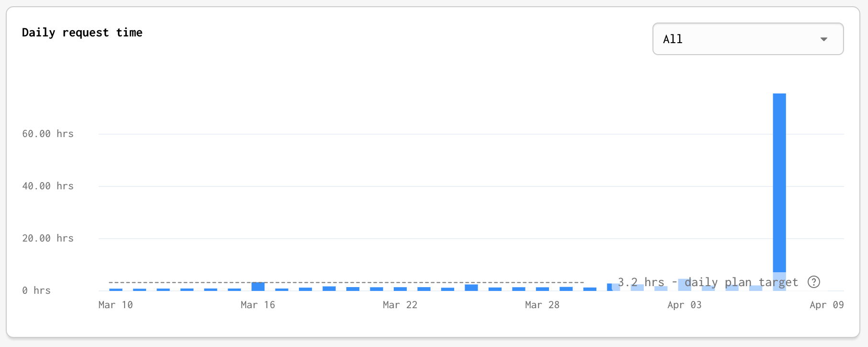Select the Mar 16 bar in the chart
The width and height of the screenshot is (868, 347).
(258, 287)
